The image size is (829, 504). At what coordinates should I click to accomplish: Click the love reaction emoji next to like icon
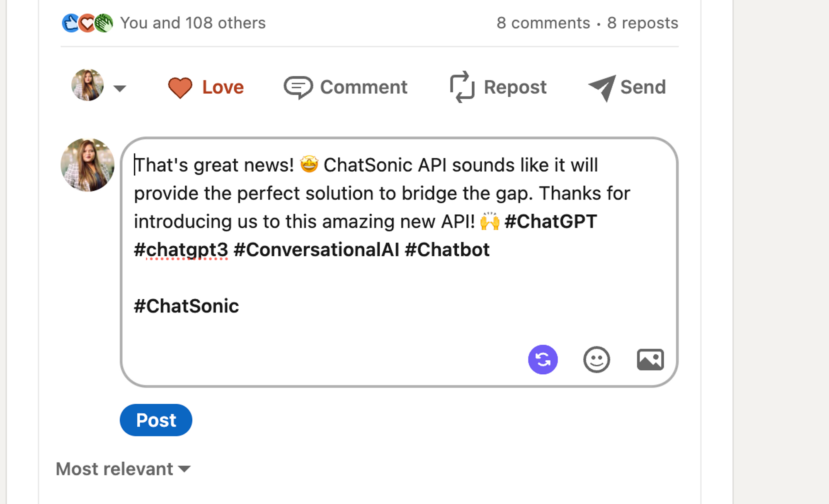[87, 23]
